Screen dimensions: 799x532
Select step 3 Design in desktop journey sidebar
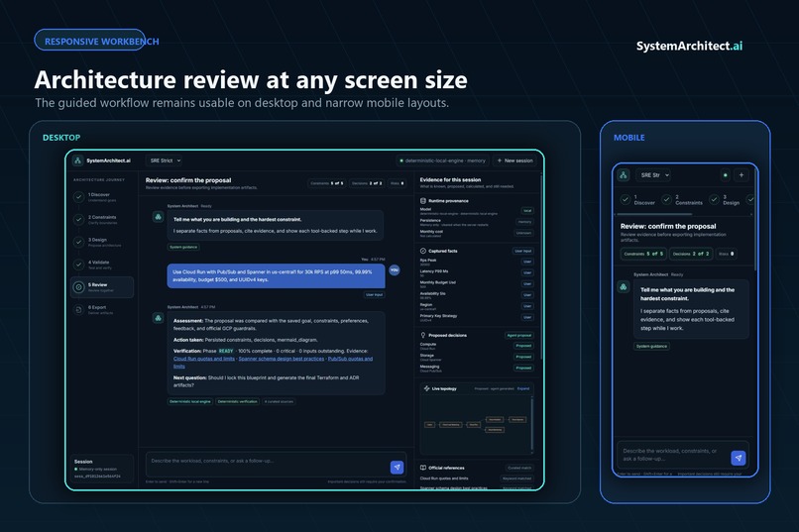pyautogui.click(x=102, y=242)
